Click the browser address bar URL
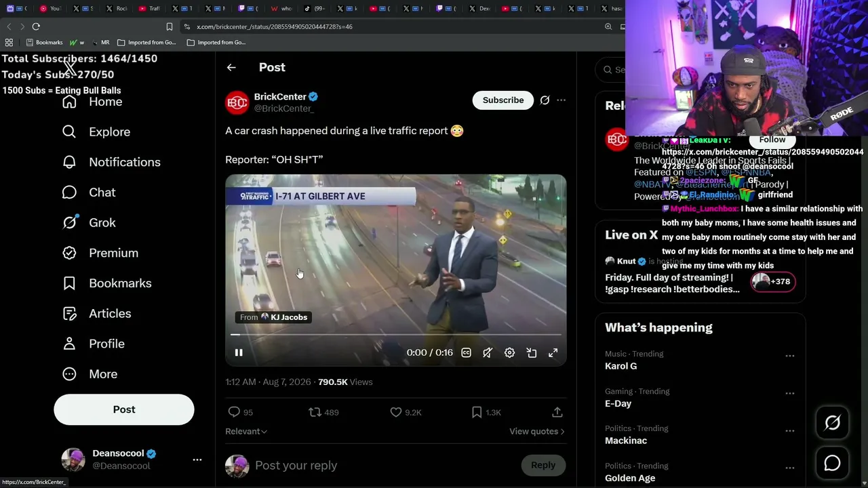868x488 pixels. pyautogui.click(x=275, y=26)
